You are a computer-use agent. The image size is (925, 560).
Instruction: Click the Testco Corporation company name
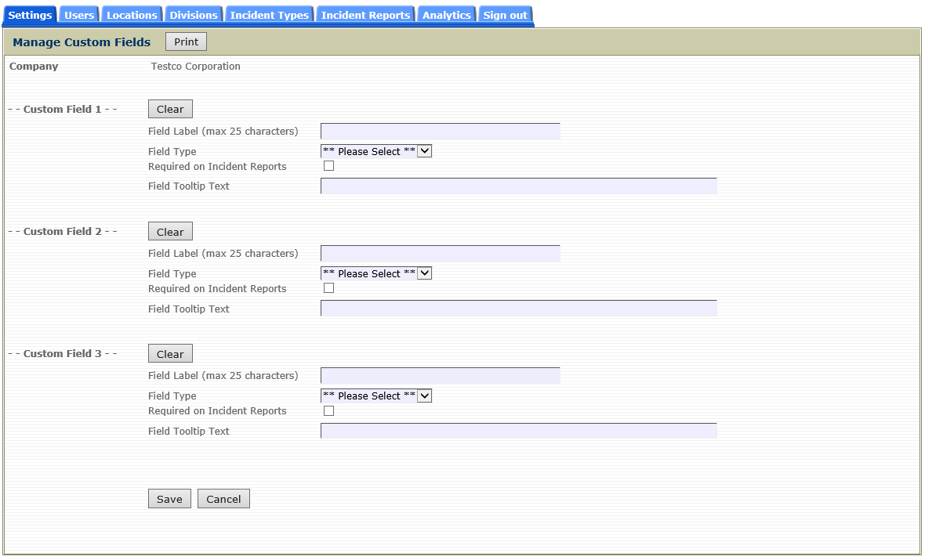coord(196,66)
